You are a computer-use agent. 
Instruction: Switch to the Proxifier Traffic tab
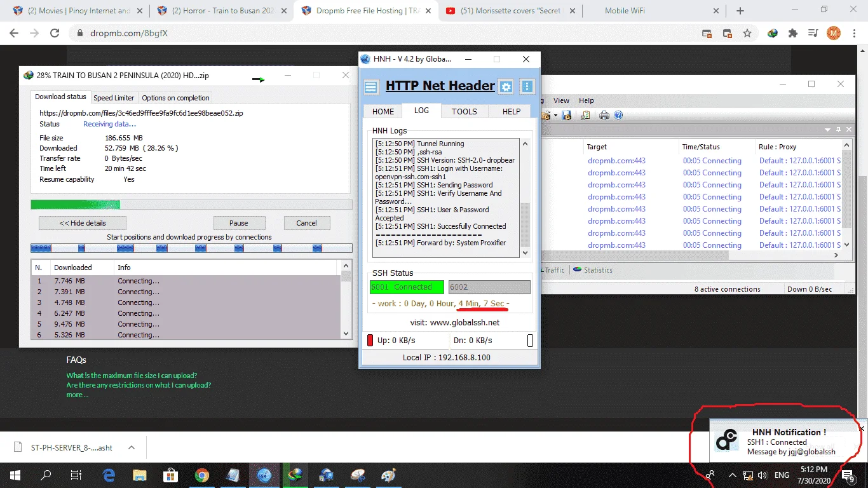[x=554, y=270]
